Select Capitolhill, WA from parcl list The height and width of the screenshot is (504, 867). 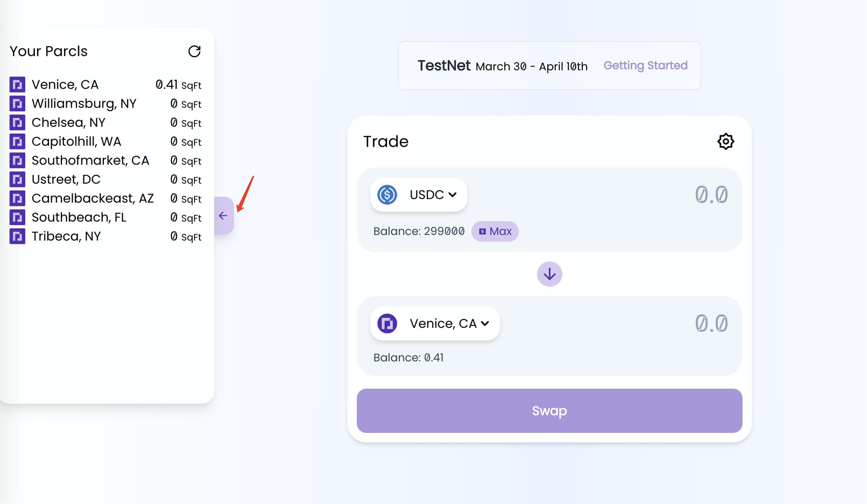click(76, 141)
